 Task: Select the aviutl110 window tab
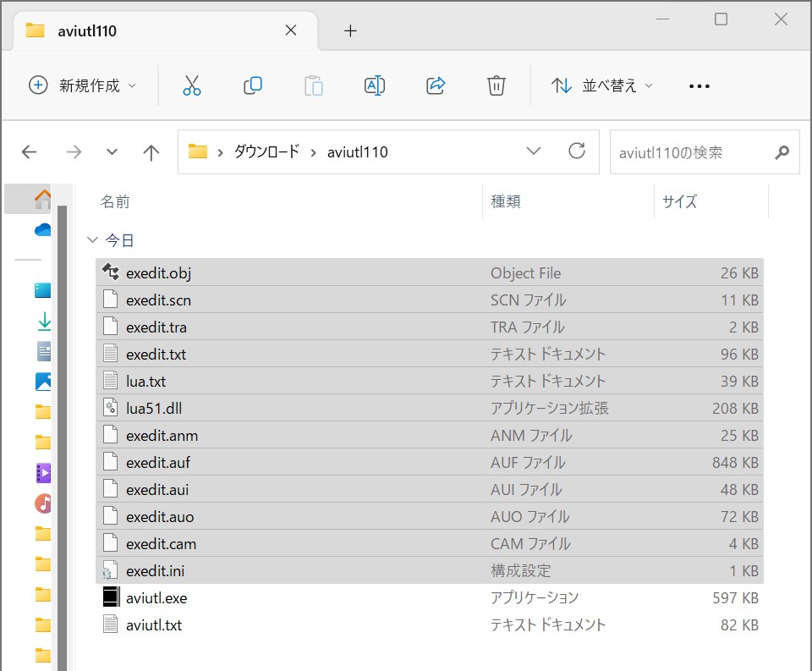pos(165,31)
